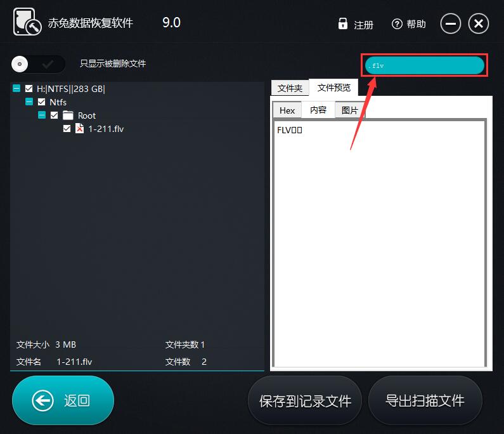Collapse the H: drive tree node
The width and height of the screenshot is (504, 434).
pos(16,88)
